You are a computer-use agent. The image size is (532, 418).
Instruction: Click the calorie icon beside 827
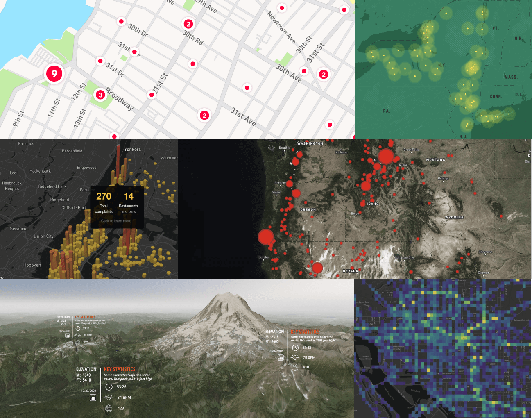pos(78,343)
